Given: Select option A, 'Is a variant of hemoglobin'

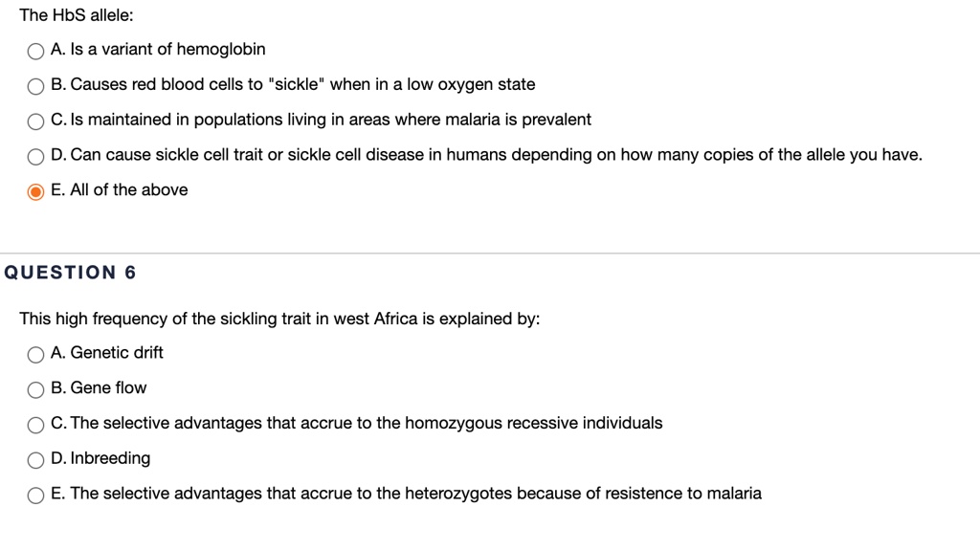Looking at the screenshot, I should [35, 50].
